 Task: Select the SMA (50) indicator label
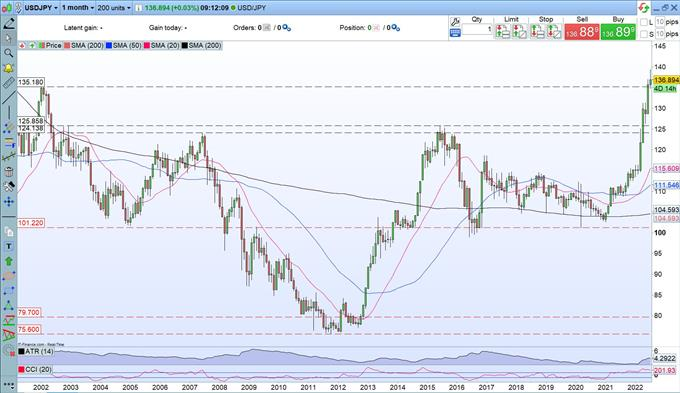point(127,45)
